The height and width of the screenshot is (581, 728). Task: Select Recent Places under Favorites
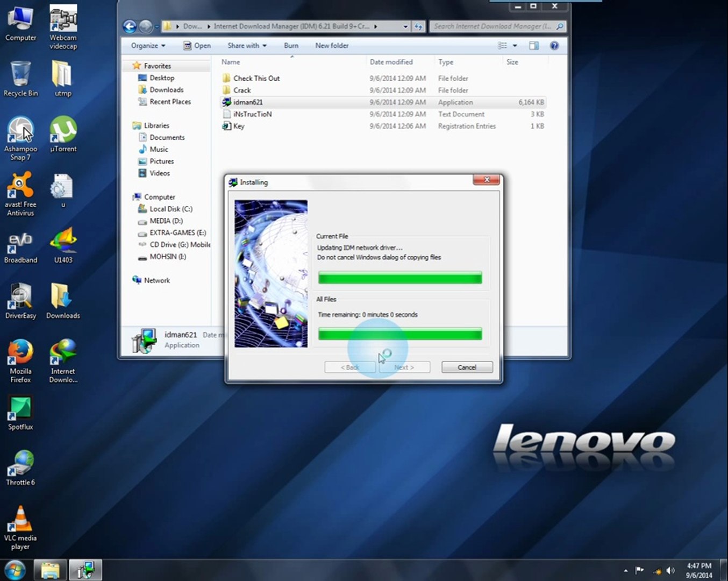pos(170,102)
